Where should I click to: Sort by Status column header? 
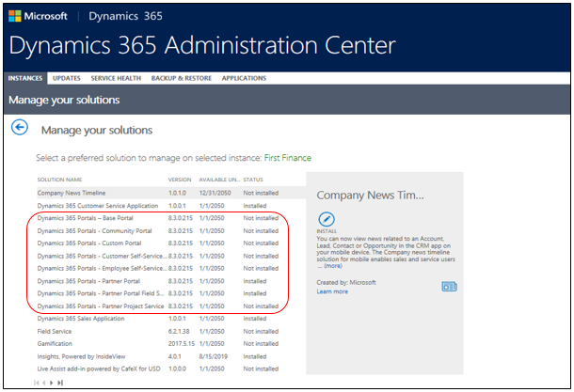(x=253, y=180)
